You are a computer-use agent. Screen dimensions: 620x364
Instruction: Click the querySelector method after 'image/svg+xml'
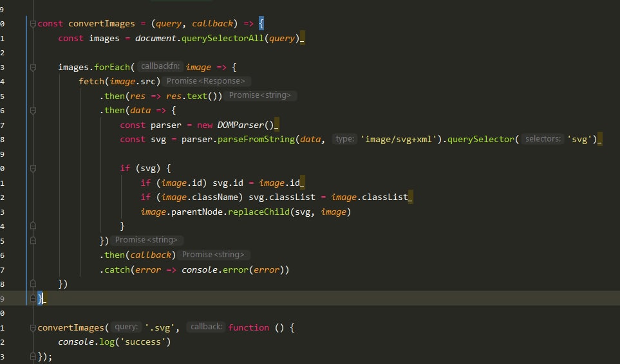[481, 140]
